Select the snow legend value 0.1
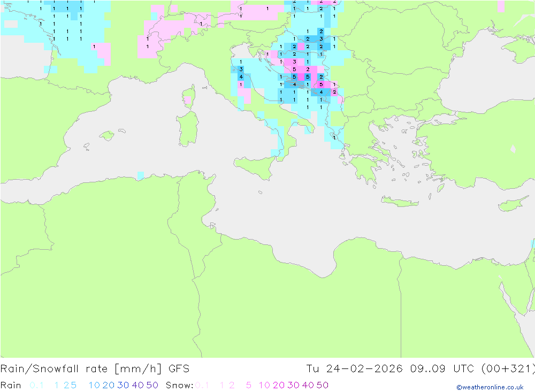535x392 pixels. [202, 385]
